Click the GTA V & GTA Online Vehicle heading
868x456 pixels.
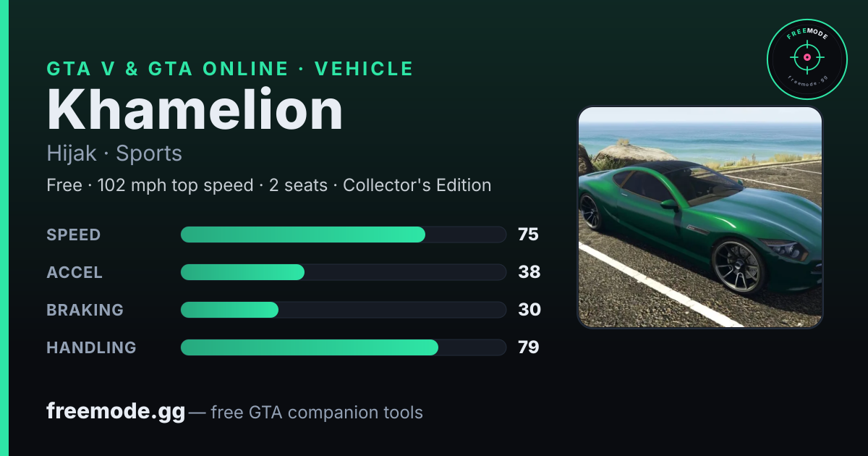click(x=230, y=69)
